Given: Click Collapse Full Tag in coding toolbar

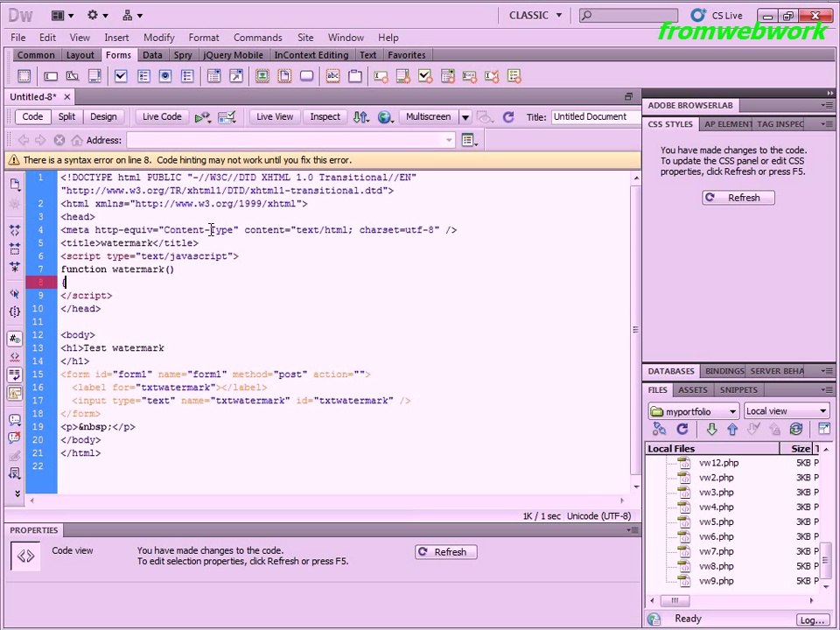Looking at the screenshot, I should (15, 230).
